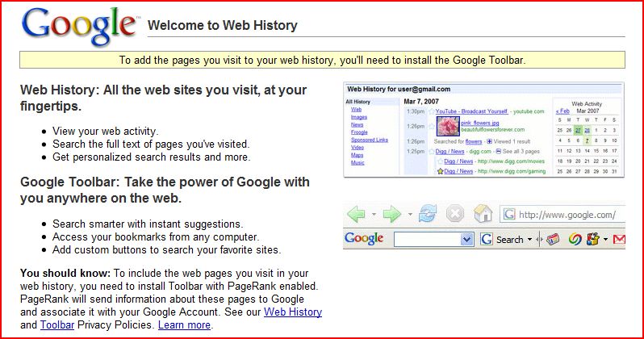Select Web in the history sidebar

tap(356, 109)
